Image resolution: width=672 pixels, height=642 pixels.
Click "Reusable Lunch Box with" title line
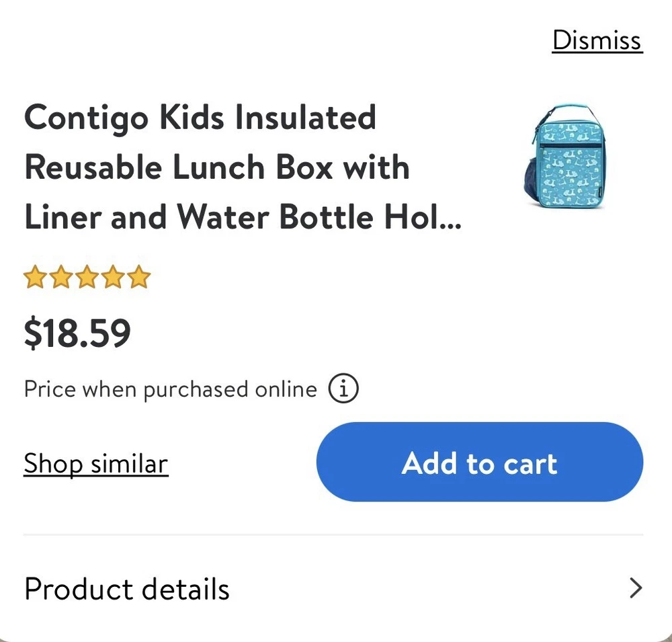click(216, 168)
